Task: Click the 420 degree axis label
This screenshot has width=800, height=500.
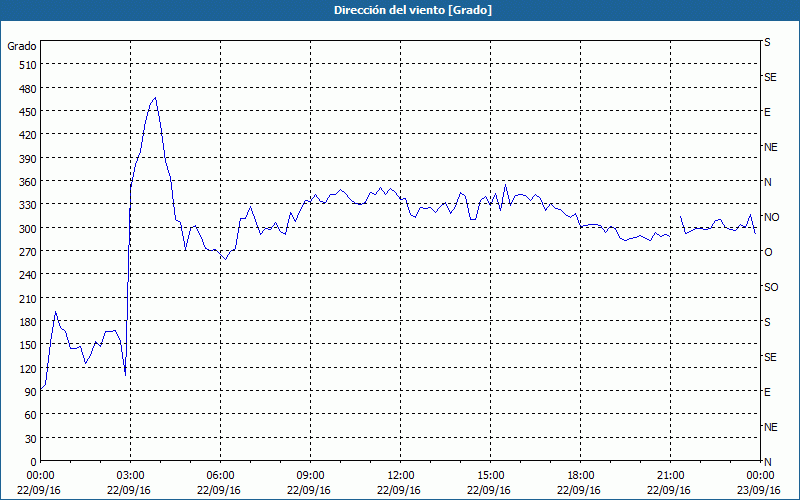Action: pyautogui.click(x=28, y=135)
